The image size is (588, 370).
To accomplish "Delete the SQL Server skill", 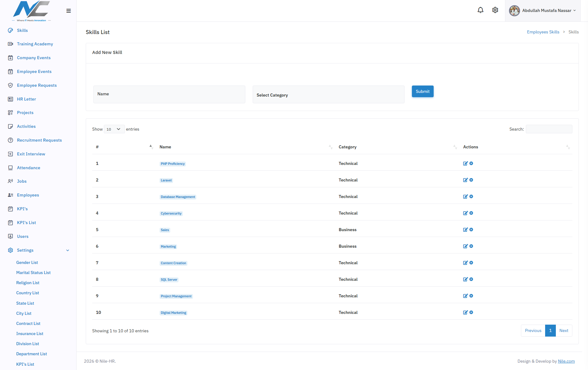I will pos(471,279).
